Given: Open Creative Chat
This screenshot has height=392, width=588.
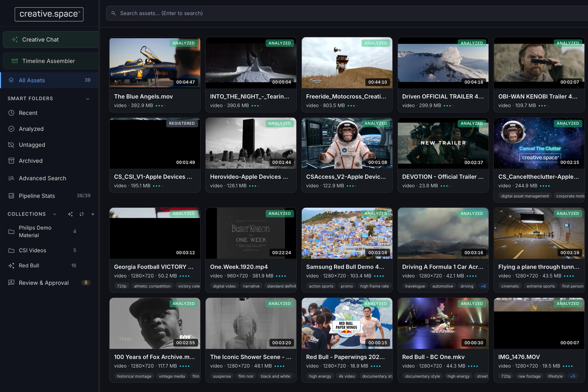Looking at the screenshot, I should [x=40, y=40].
